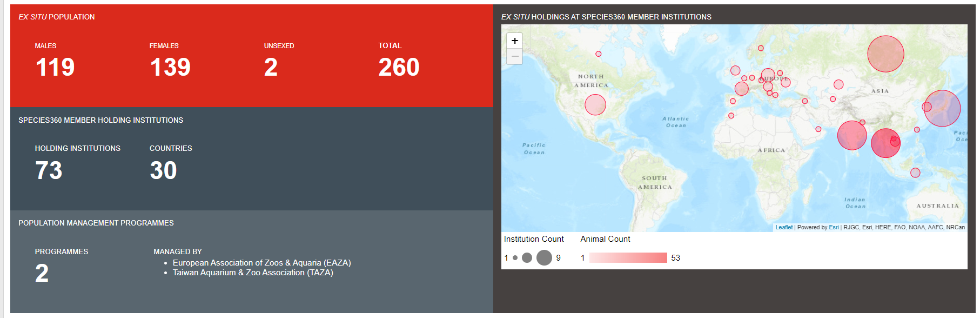
Task: Click the India holdings circle marker
Action: click(852, 135)
